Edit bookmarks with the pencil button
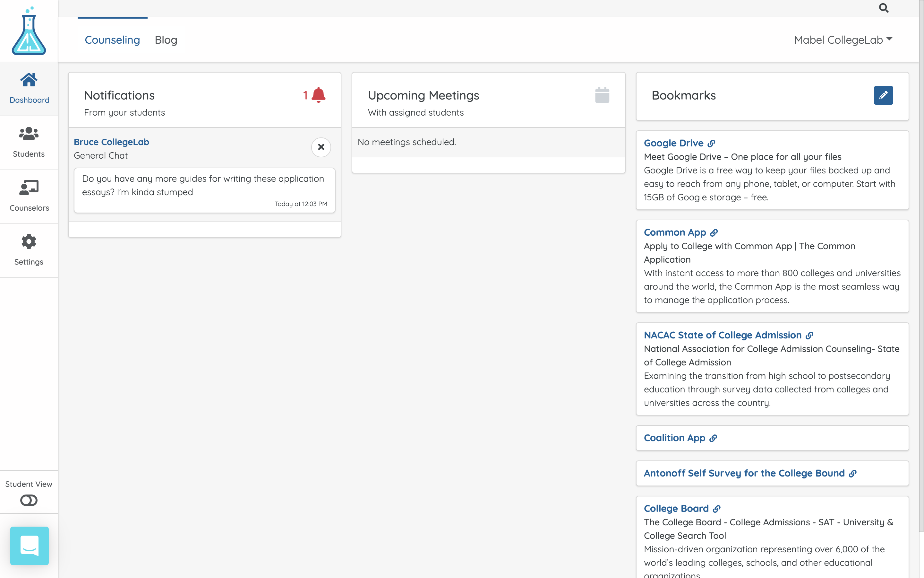 click(x=883, y=95)
